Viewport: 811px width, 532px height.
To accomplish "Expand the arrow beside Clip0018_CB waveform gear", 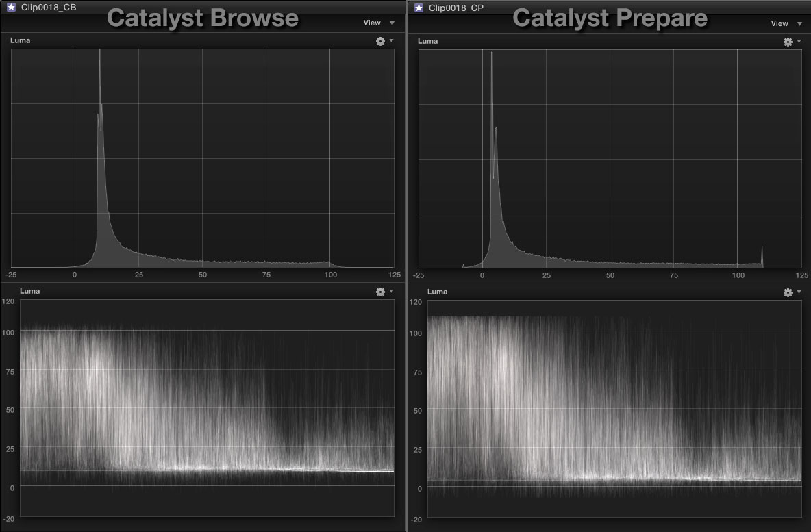I will coord(392,291).
